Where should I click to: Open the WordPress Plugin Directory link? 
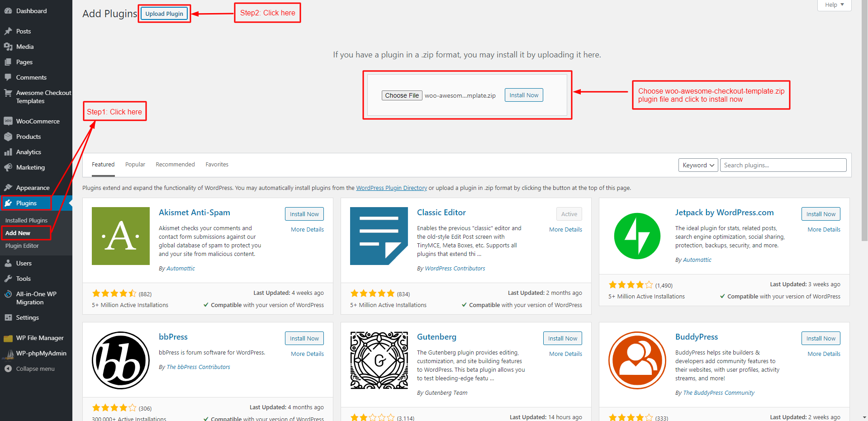coord(391,188)
